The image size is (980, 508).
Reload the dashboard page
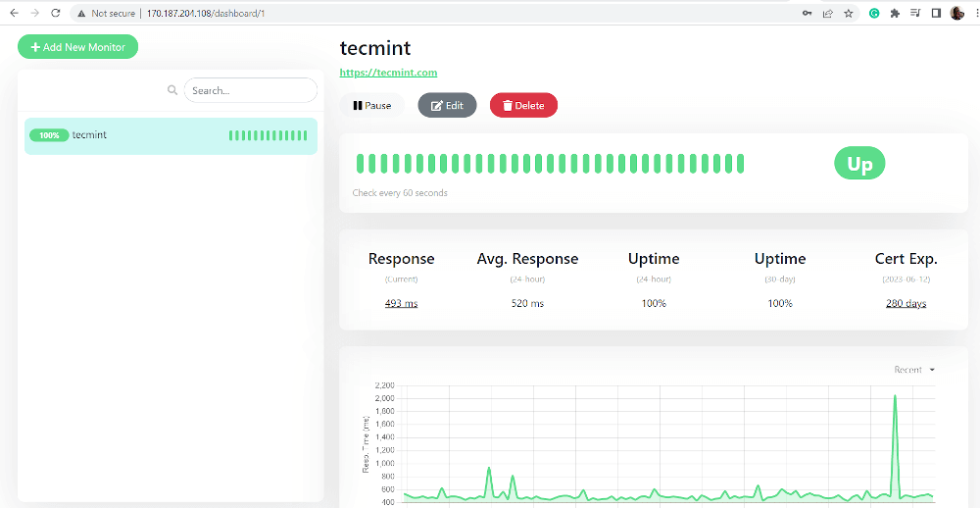click(56, 13)
